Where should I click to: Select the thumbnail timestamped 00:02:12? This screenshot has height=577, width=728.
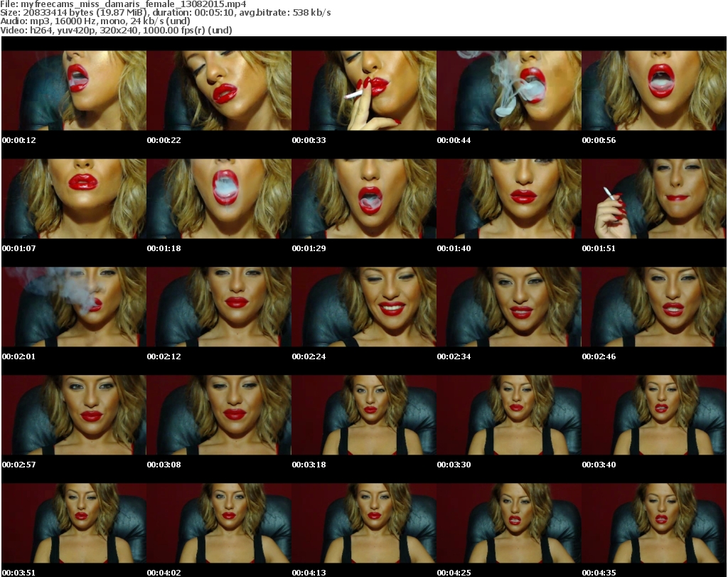tap(219, 307)
